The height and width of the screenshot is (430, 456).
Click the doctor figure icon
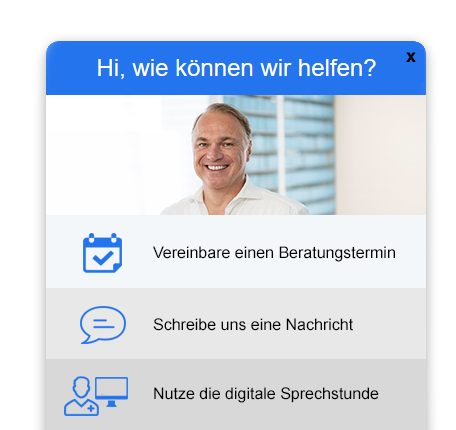81,397
